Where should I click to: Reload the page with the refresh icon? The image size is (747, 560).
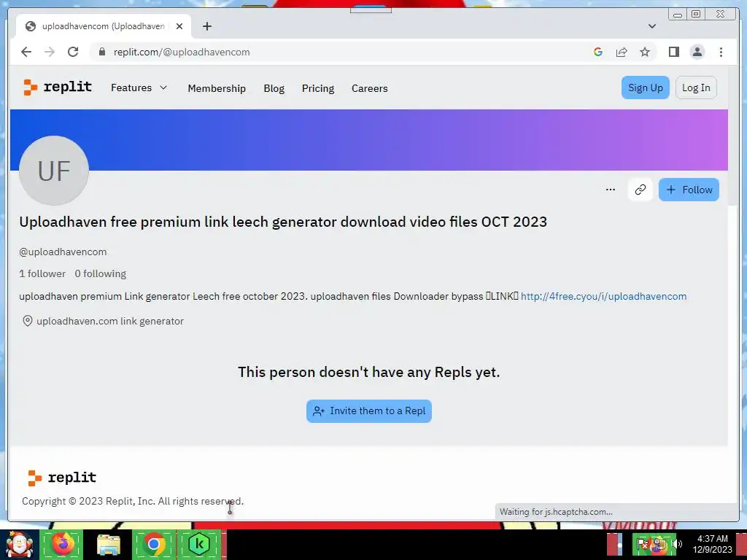click(x=73, y=52)
